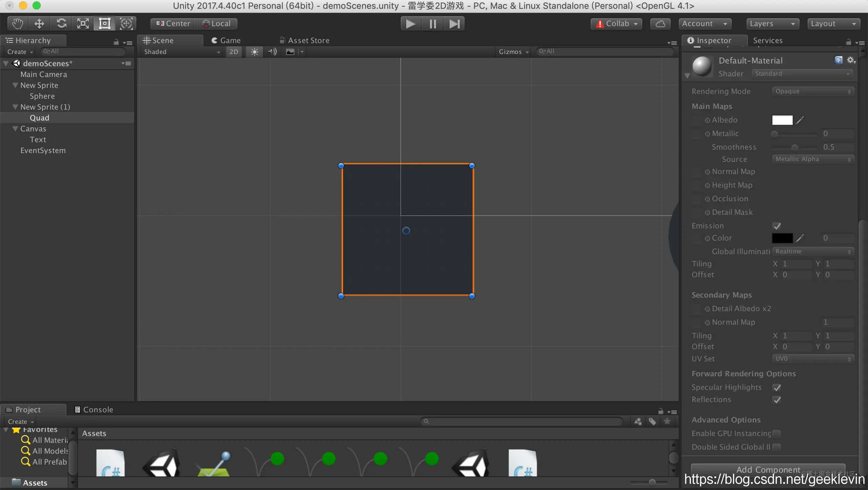Pick Albedo color with eyedropper
The width and height of the screenshot is (868, 490).
coord(800,120)
